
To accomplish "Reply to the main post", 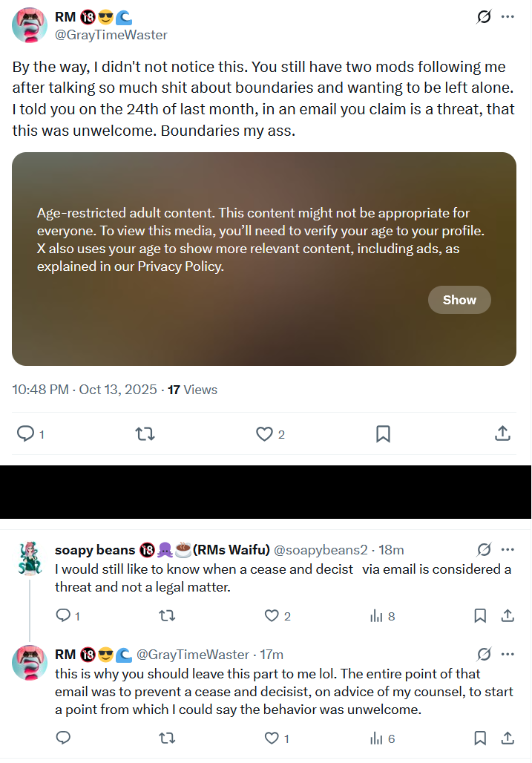I will [x=25, y=433].
